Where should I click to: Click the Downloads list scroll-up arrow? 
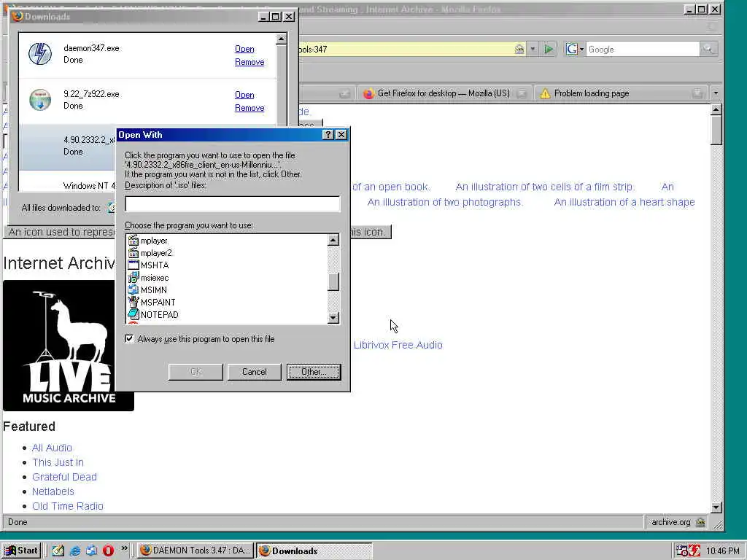[281, 39]
